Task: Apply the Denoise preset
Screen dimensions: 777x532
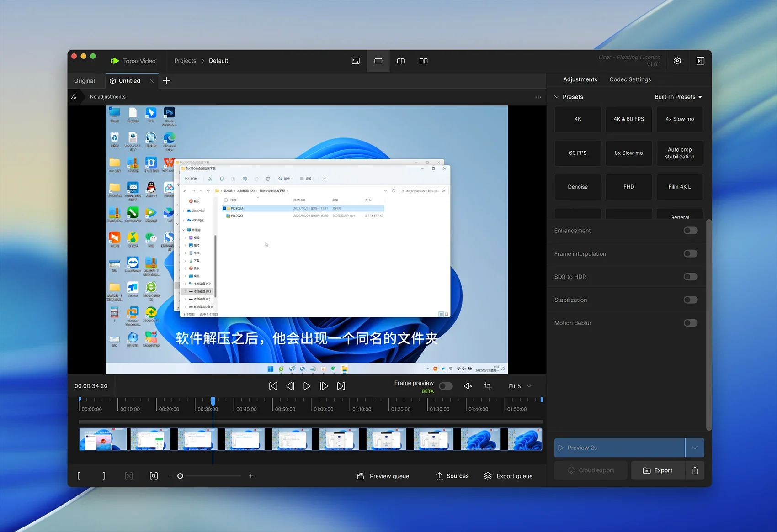Action: click(578, 187)
